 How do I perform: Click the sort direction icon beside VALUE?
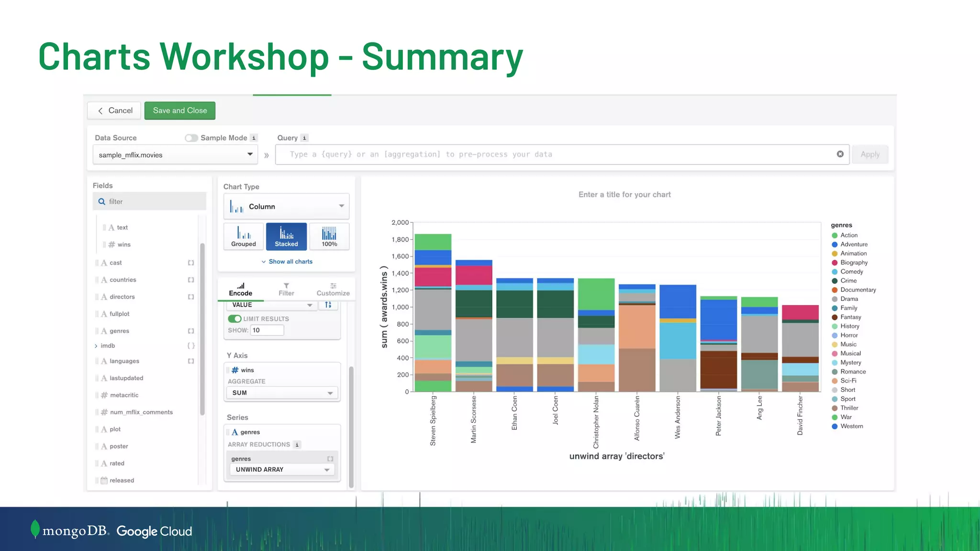[x=328, y=305]
